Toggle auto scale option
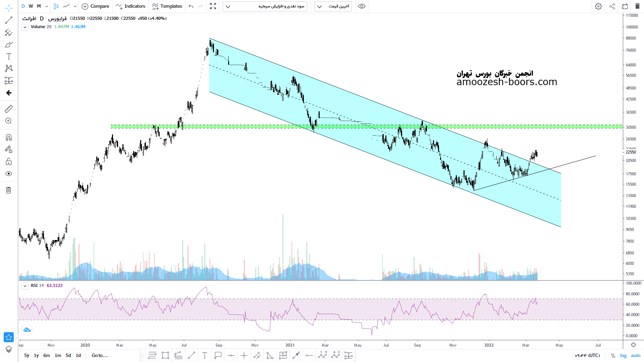This screenshot has height=362, width=644. coord(636,355)
